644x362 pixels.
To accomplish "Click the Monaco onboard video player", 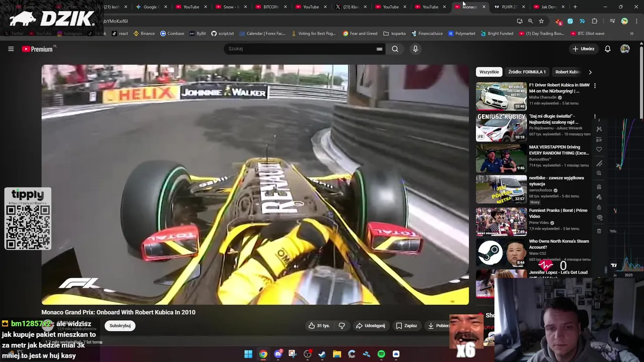I will (255, 185).
